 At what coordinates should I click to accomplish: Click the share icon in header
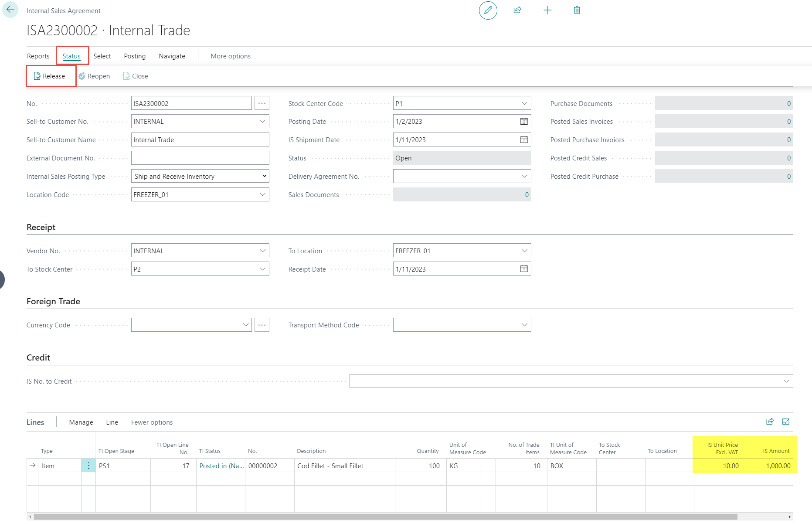[517, 10]
